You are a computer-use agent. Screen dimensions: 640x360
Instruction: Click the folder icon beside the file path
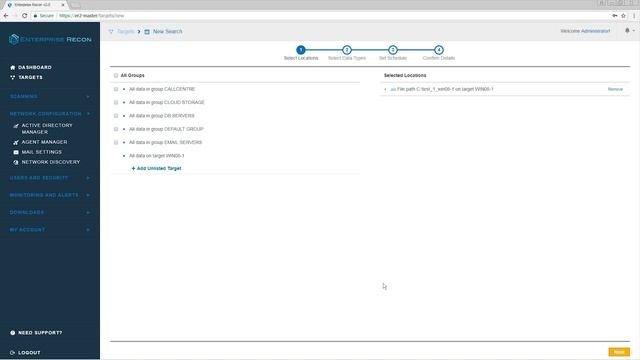(x=393, y=89)
